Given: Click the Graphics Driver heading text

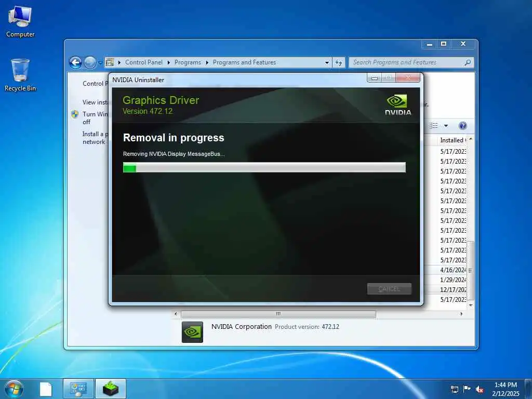Looking at the screenshot, I should (x=161, y=100).
